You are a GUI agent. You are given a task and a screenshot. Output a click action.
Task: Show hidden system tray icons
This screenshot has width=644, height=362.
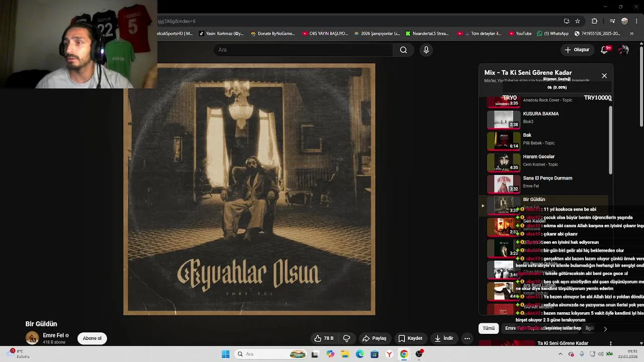pos(560,354)
